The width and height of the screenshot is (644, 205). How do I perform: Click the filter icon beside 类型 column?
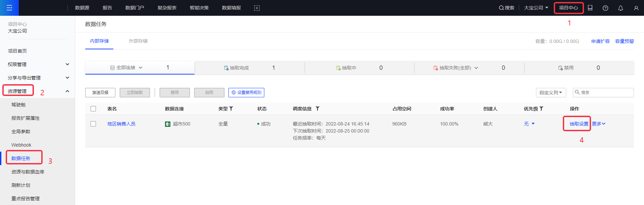[231, 109]
